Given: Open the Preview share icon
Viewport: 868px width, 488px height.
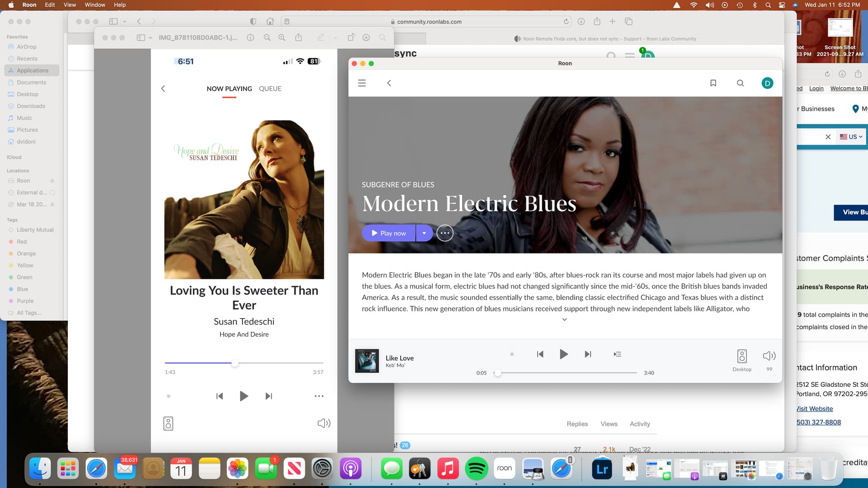Looking at the screenshot, I should coord(298,38).
